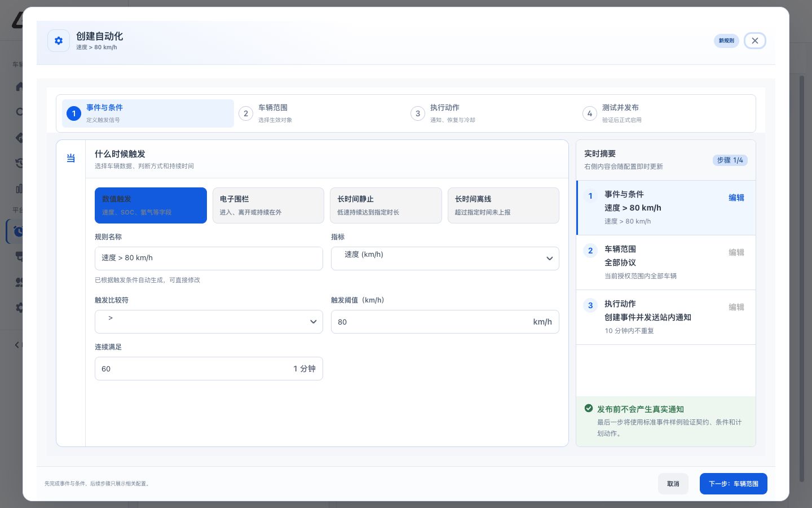Click the 取消 button
Screen dimensions: 812x508
coord(673,484)
